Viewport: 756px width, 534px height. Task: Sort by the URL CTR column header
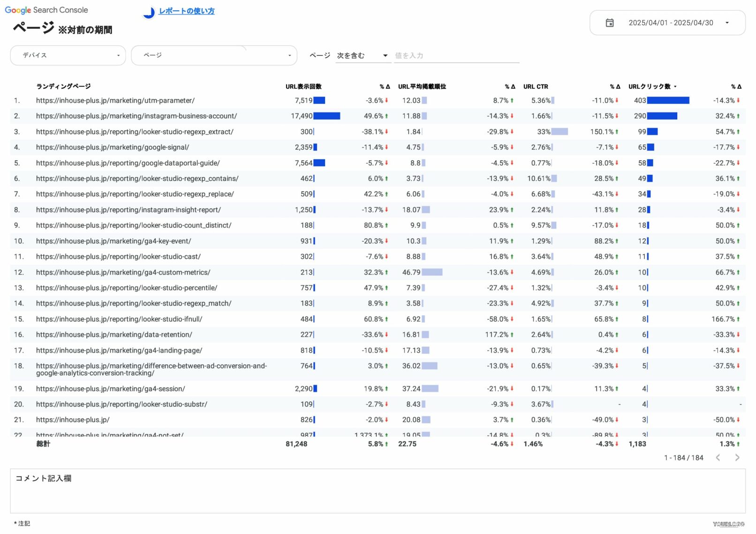(535, 87)
